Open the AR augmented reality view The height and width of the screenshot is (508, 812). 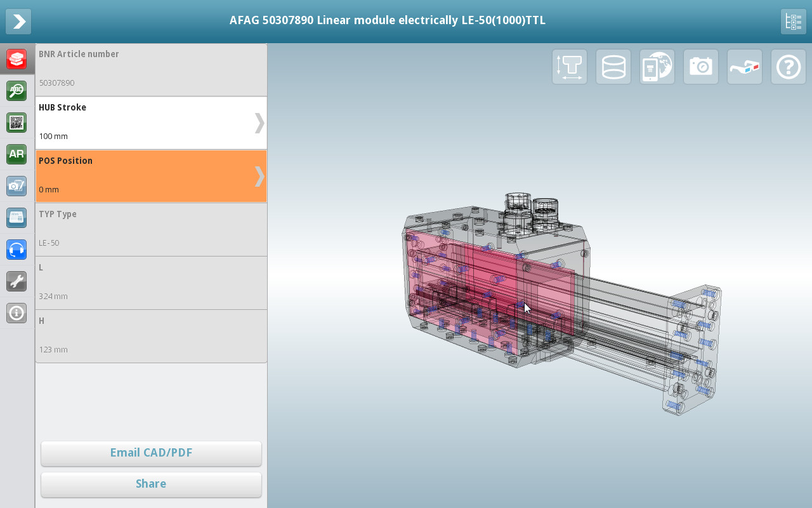16,154
